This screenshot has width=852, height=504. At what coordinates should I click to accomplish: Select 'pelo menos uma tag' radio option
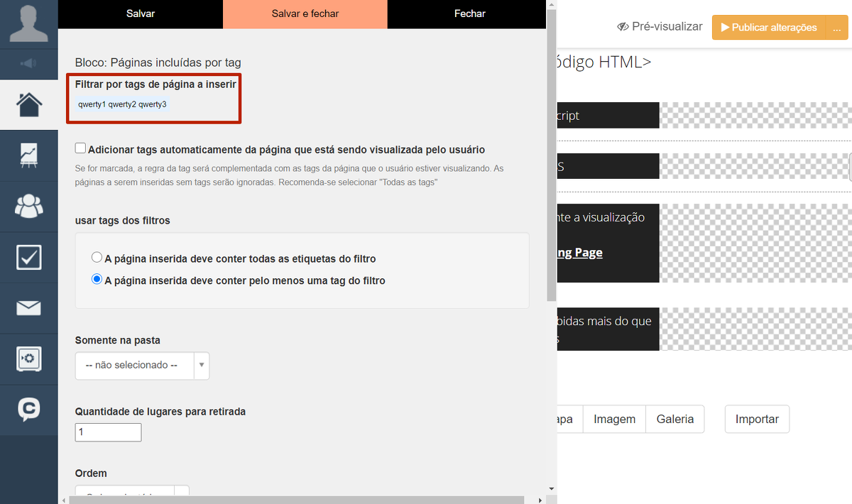tap(97, 280)
